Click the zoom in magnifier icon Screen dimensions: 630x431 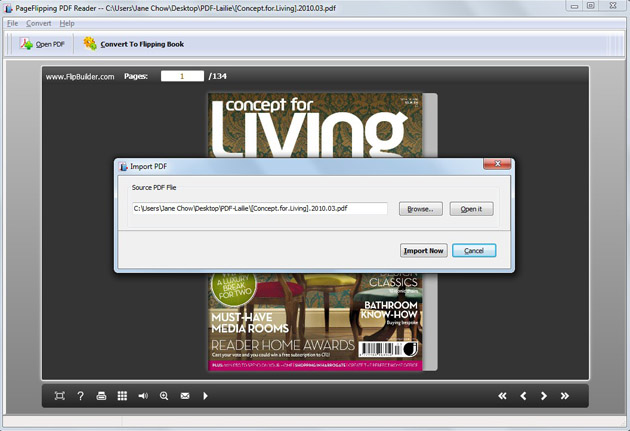[x=164, y=396]
